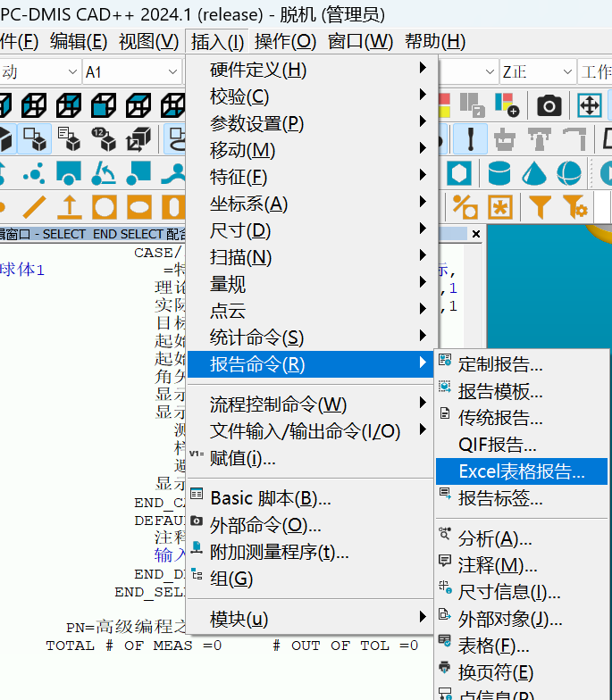The image size is (612, 700).
Task: Click the orange funnel filter icon
Action: pyautogui.click(x=540, y=207)
